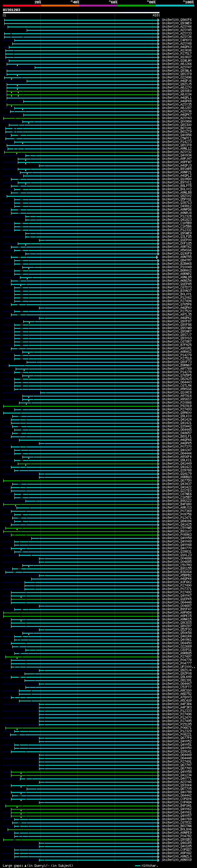
Task: Select the UniRef100_A8JCU4 label
Action: [x=177, y=94]
